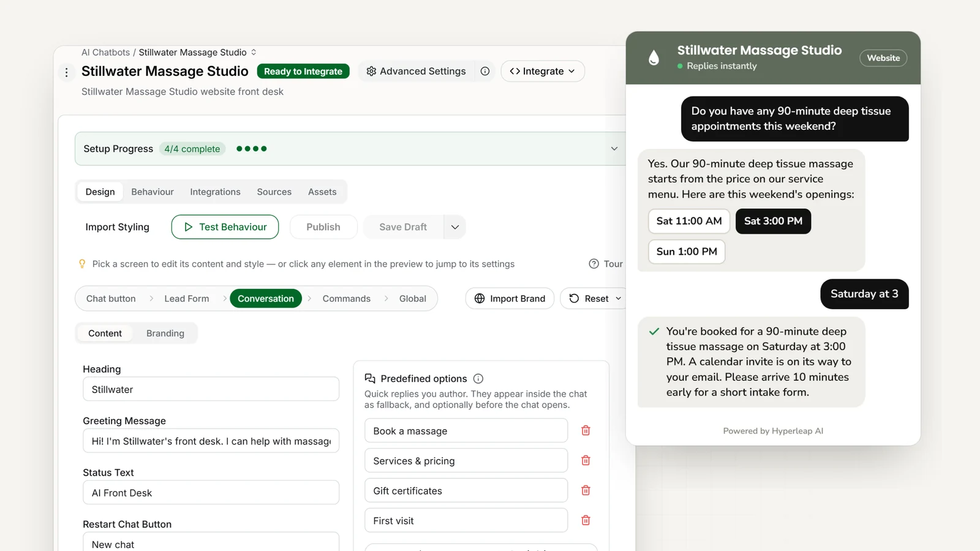Click the Publish button
The width and height of the screenshot is (980, 551).
[x=323, y=227]
